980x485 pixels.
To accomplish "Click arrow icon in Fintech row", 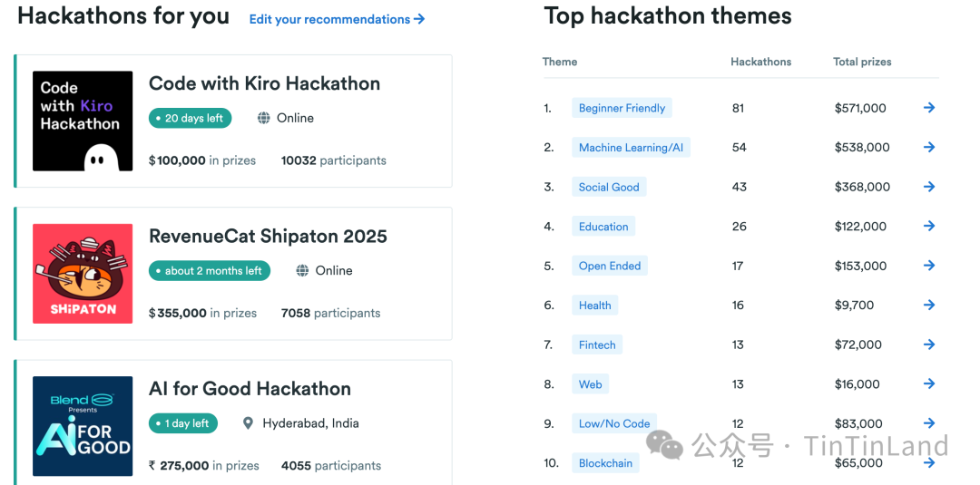I will (929, 344).
